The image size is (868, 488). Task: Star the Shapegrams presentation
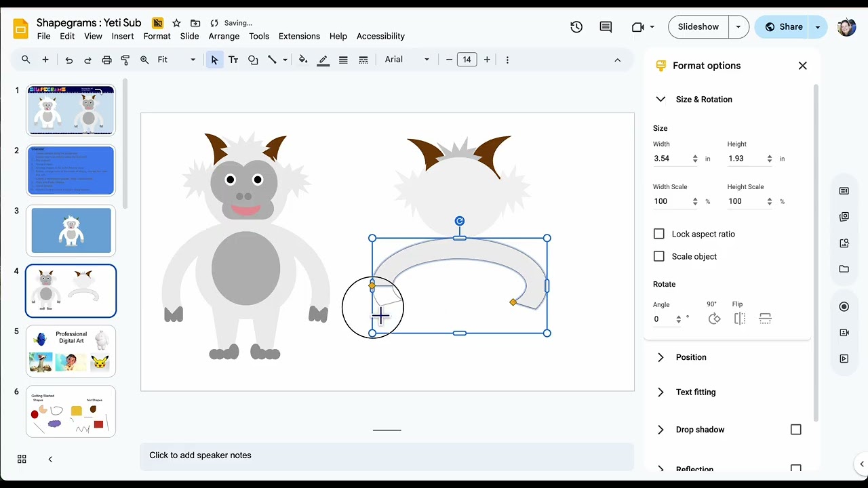point(176,23)
